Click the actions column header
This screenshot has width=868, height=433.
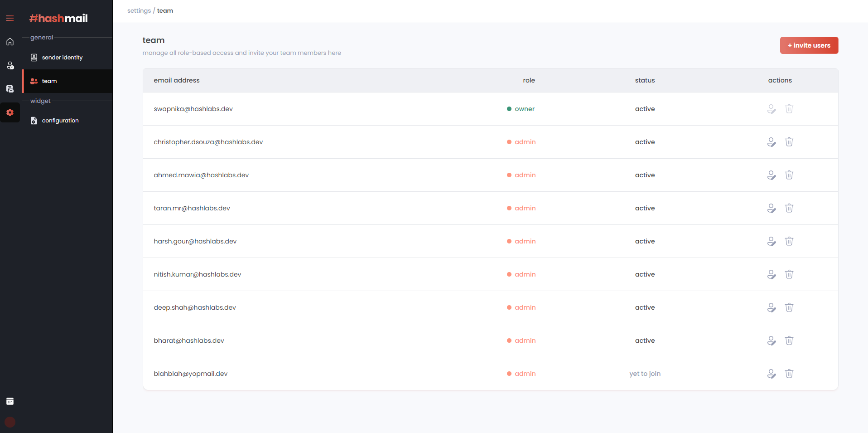pyautogui.click(x=780, y=80)
